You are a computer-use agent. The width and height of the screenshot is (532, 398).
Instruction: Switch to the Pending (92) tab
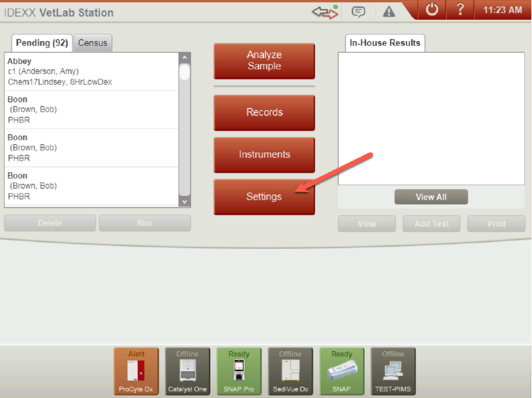click(42, 43)
